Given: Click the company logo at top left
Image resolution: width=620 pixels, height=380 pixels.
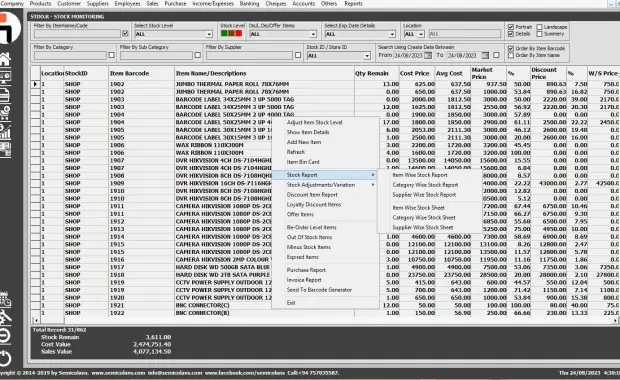Looking at the screenshot, I should [9, 27].
